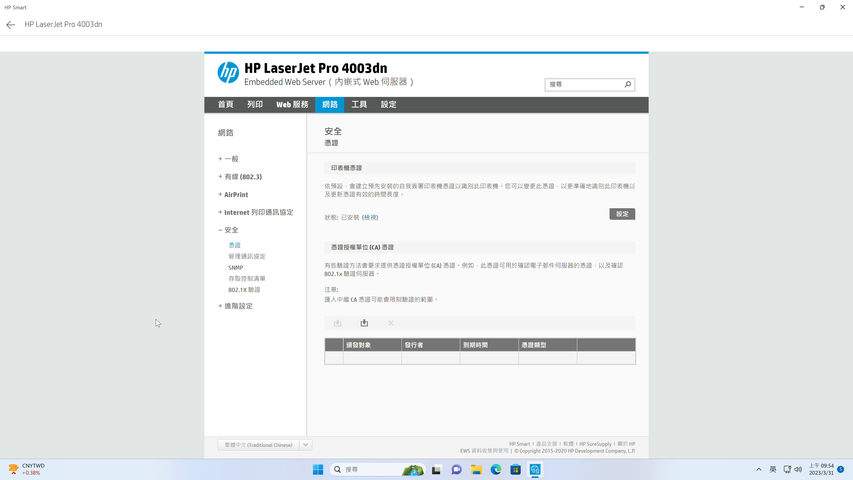
Task: Open the 列印 tab
Action: coord(255,104)
